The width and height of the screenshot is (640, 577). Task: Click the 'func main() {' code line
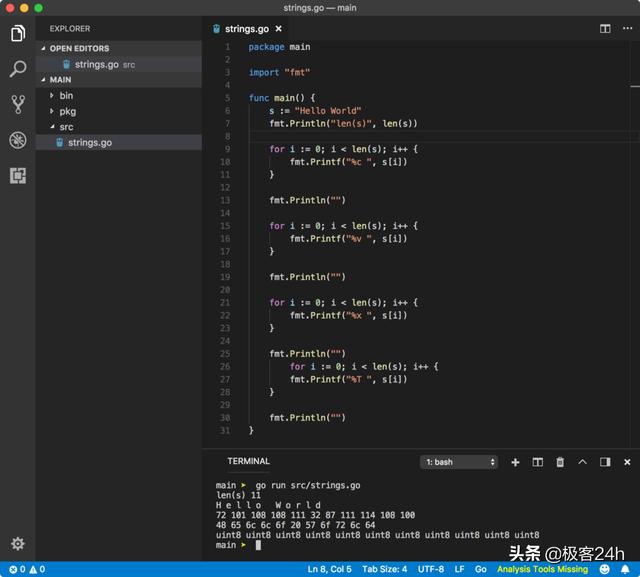pyautogui.click(x=282, y=98)
